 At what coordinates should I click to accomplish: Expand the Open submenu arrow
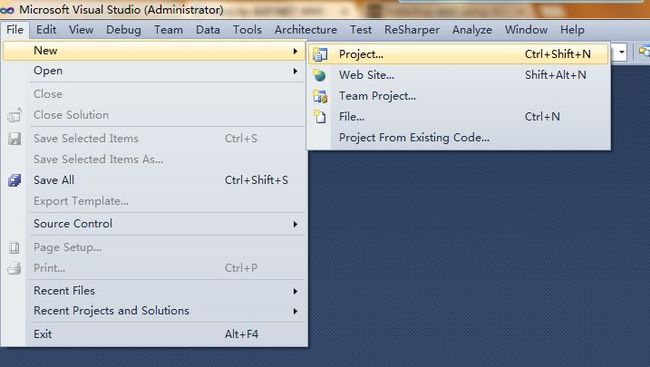[x=295, y=71]
